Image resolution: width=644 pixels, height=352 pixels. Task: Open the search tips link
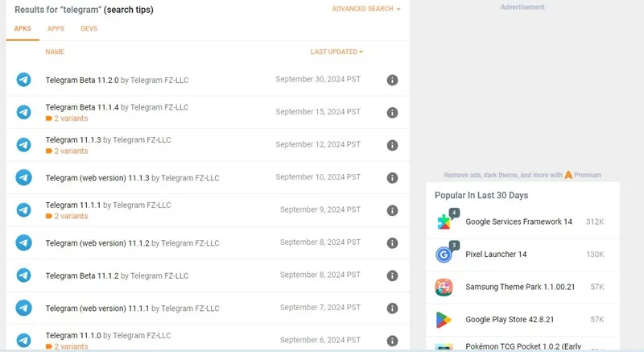[x=129, y=10]
